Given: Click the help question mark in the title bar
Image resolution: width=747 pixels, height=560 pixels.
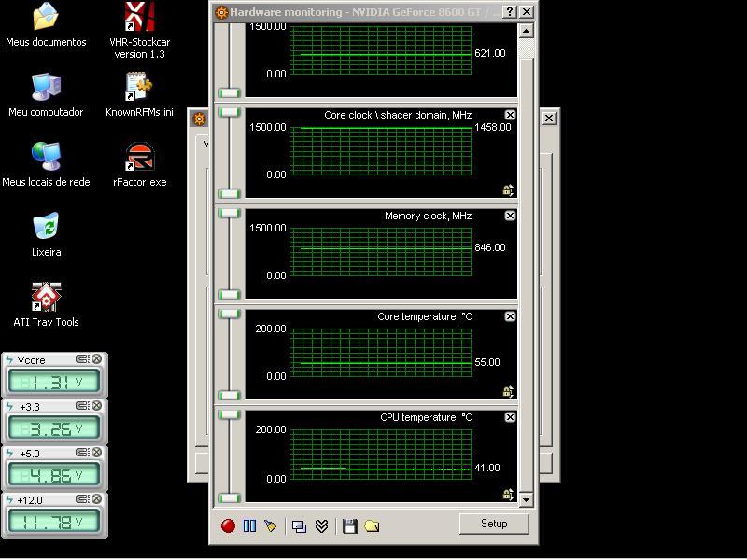Looking at the screenshot, I should point(510,12).
